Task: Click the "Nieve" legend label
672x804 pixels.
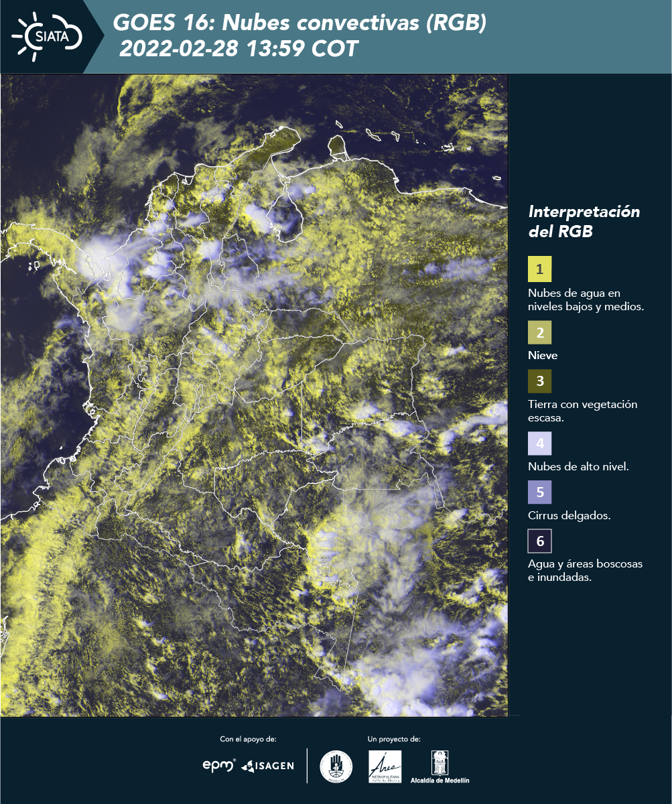Action: (x=543, y=355)
